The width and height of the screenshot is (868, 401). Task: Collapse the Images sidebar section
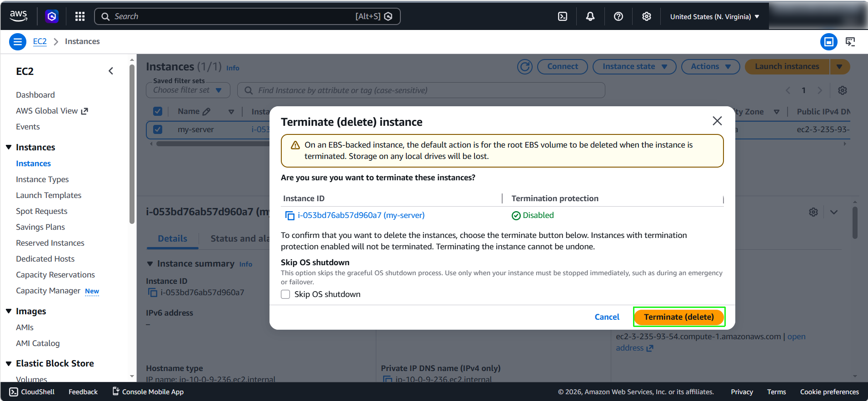pos(9,311)
